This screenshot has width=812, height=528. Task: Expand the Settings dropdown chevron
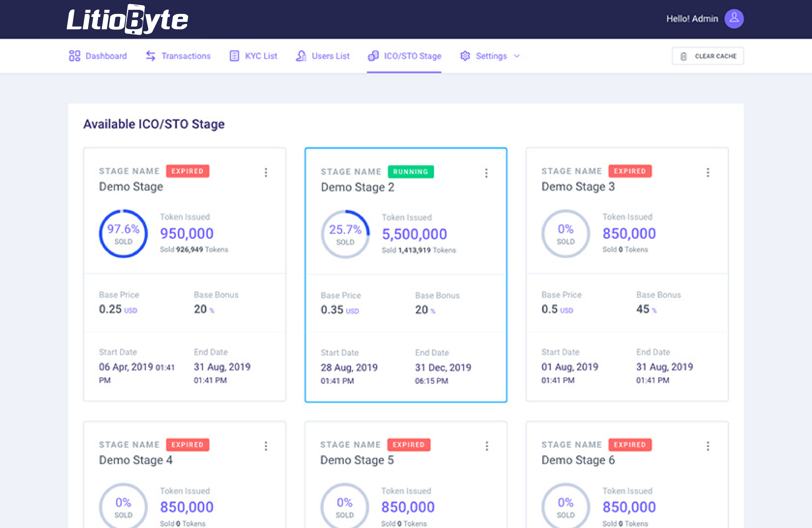[517, 56]
